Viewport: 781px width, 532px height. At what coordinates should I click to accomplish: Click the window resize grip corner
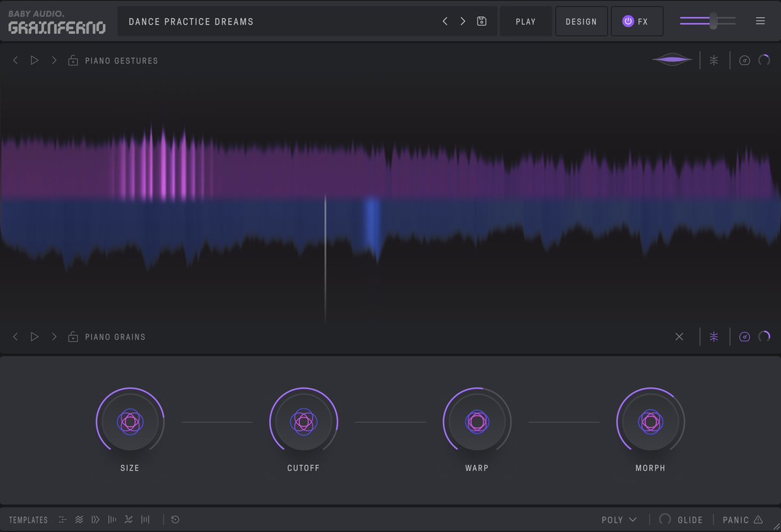[776, 527]
